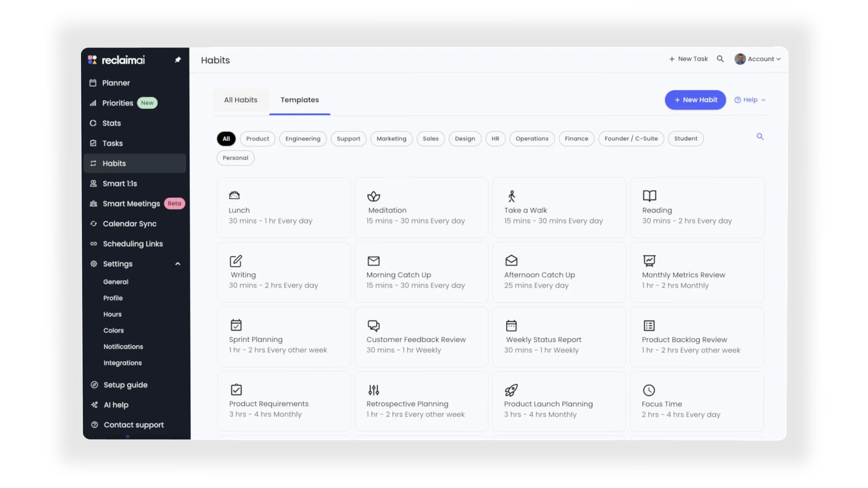This screenshot has height=488, width=868.
Task: Switch to the All Habits tab
Action: [x=241, y=100]
